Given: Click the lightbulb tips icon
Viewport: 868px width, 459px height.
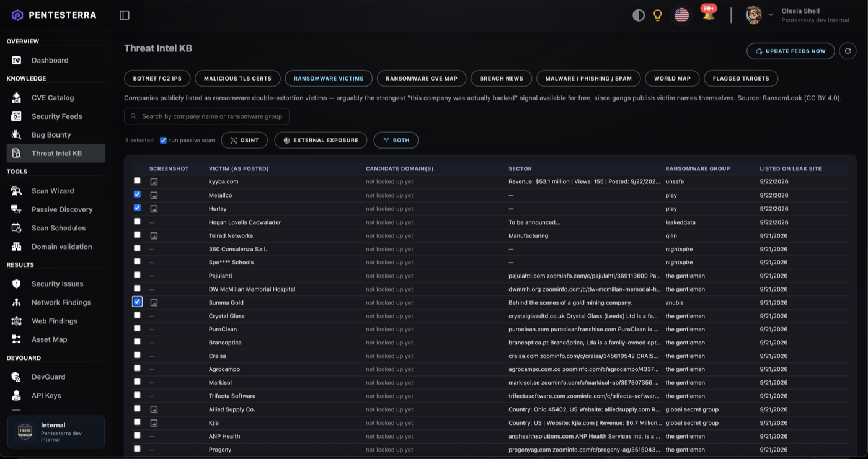Looking at the screenshot, I should point(658,15).
